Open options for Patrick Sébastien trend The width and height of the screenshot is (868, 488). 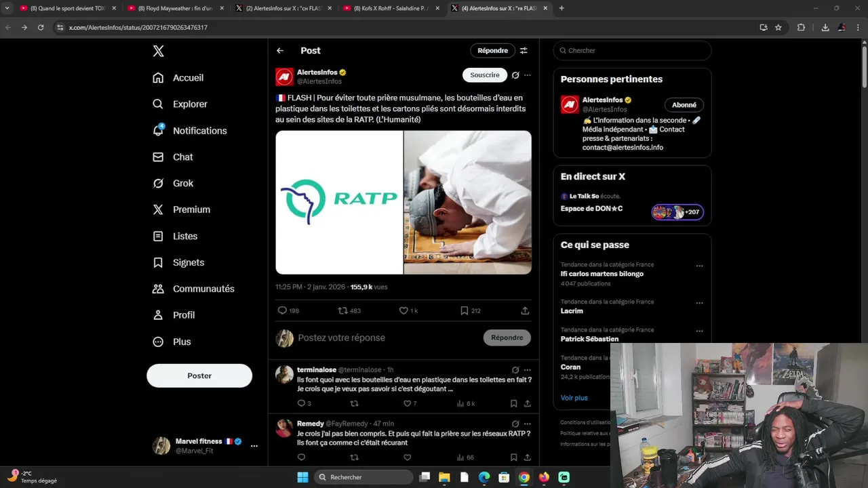(x=699, y=331)
